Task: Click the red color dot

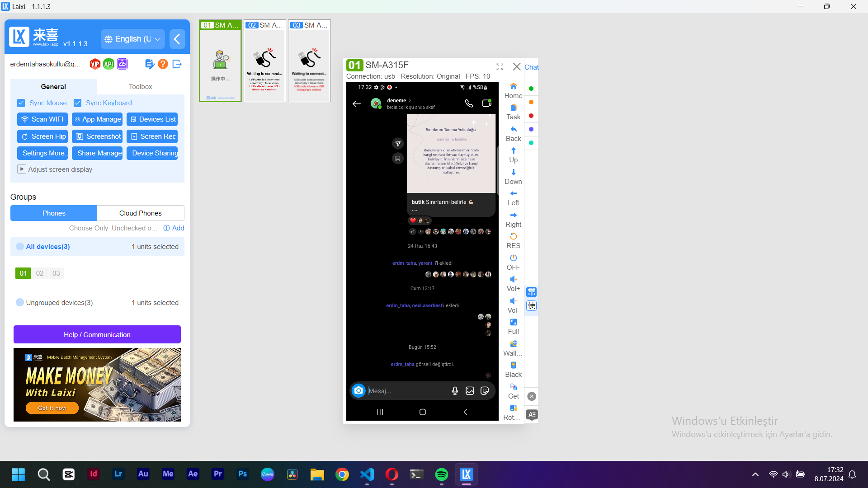Action: tap(531, 116)
